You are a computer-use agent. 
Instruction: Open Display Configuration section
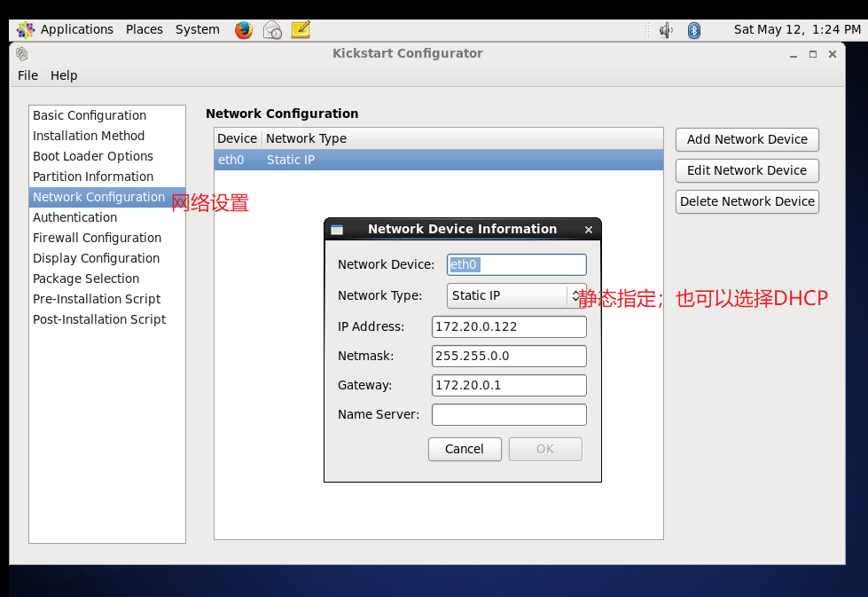107,258
